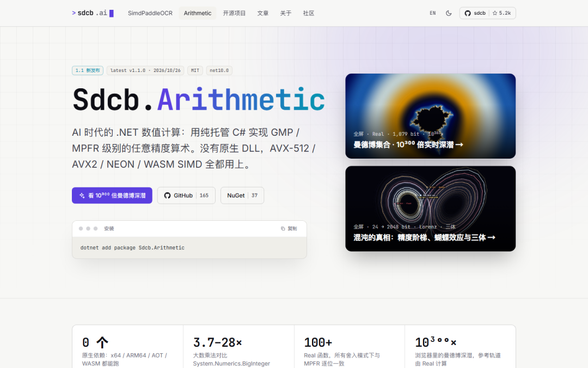Open the Mandelbrot set preview card
588x368 pixels.
click(431, 116)
